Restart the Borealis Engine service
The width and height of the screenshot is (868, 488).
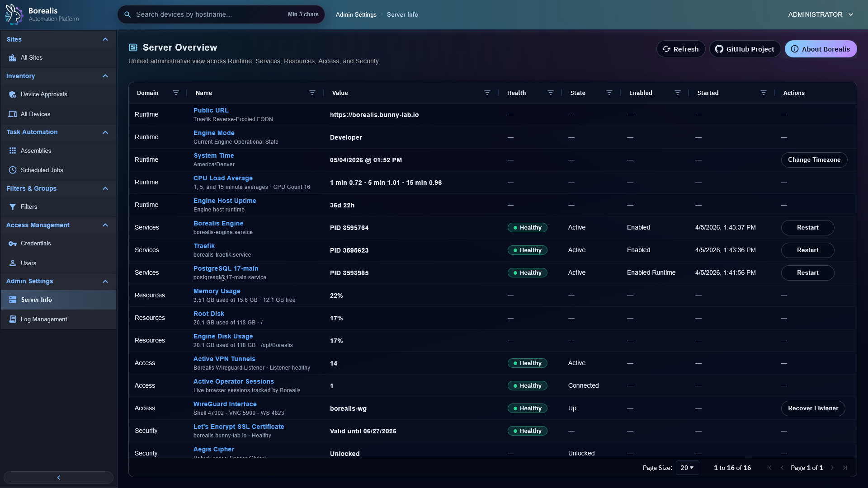point(807,228)
